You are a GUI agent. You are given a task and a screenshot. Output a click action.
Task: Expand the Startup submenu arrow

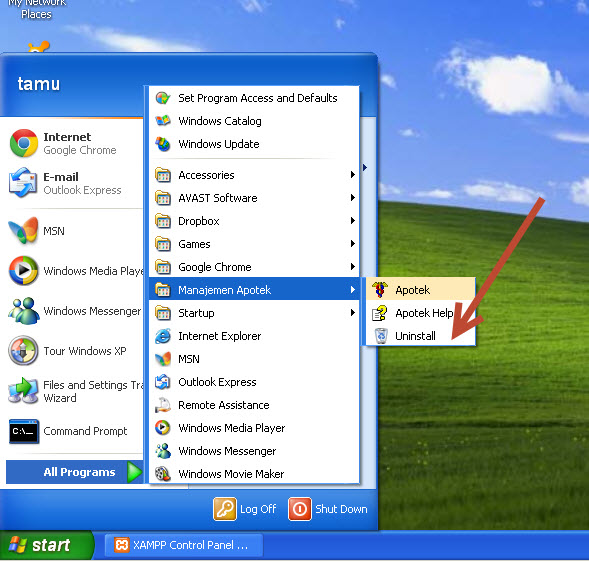tap(352, 313)
